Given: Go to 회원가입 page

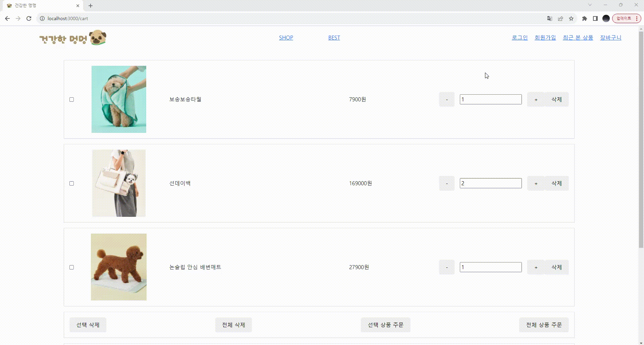Looking at the screenshot, I should point(545,38).
